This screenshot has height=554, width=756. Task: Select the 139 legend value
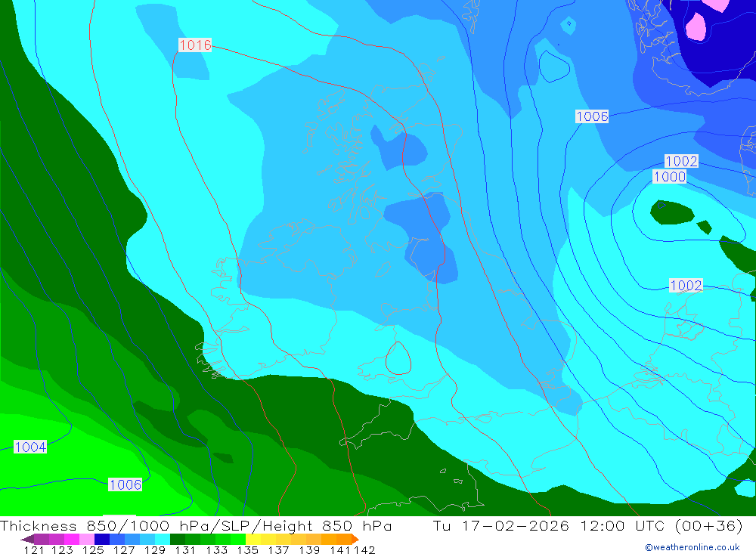coord(309,549)
